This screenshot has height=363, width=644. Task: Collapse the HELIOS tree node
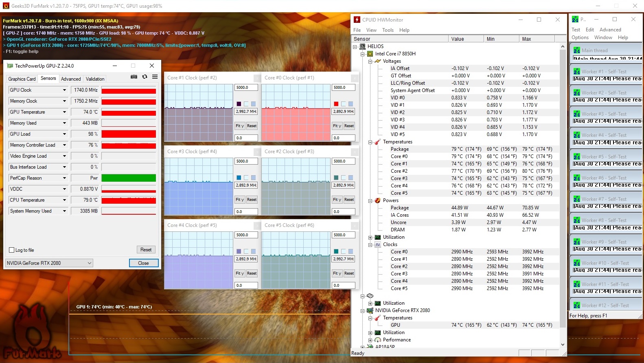click(355, 46)
